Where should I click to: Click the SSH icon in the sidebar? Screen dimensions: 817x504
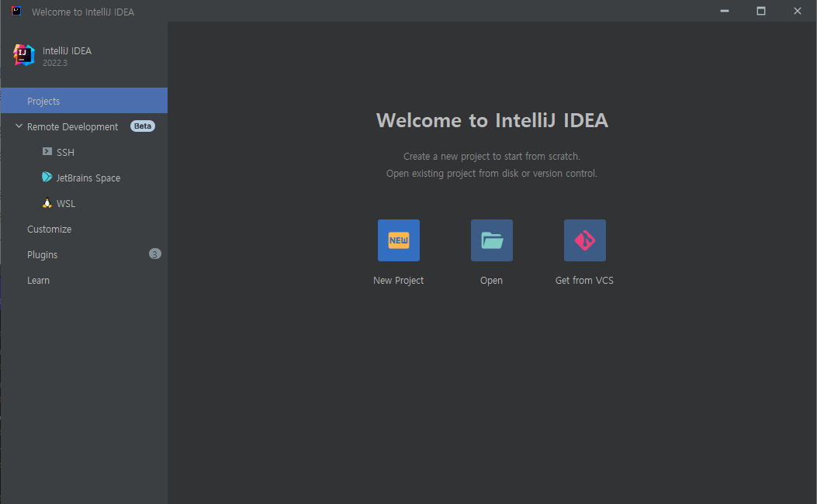click(48, 152)
